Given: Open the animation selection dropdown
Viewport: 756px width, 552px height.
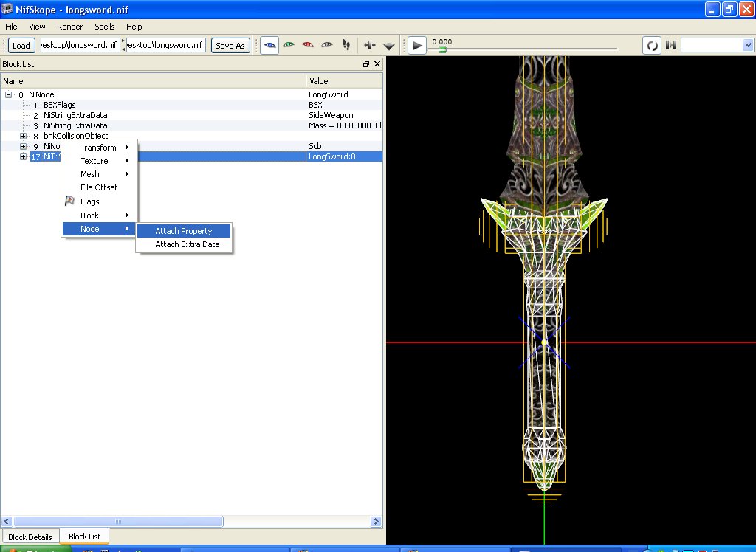Looking at the screenshot, I should click(x=746, y=45).
